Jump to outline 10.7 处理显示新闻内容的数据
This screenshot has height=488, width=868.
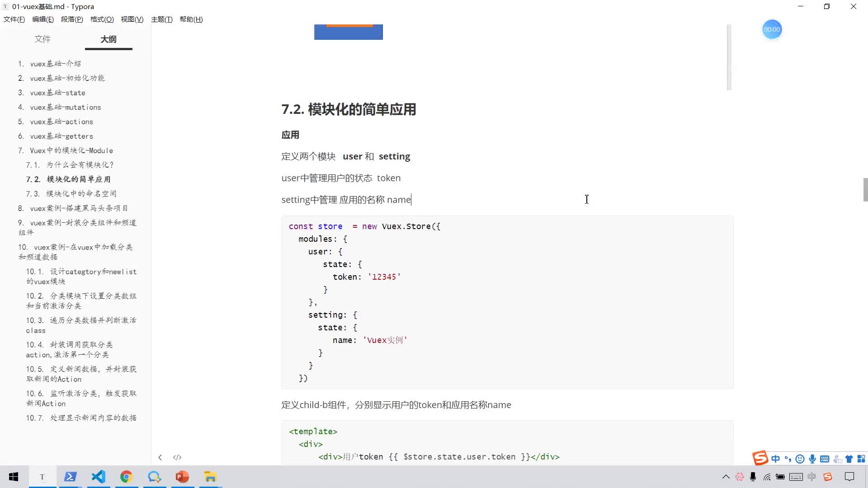81,418
